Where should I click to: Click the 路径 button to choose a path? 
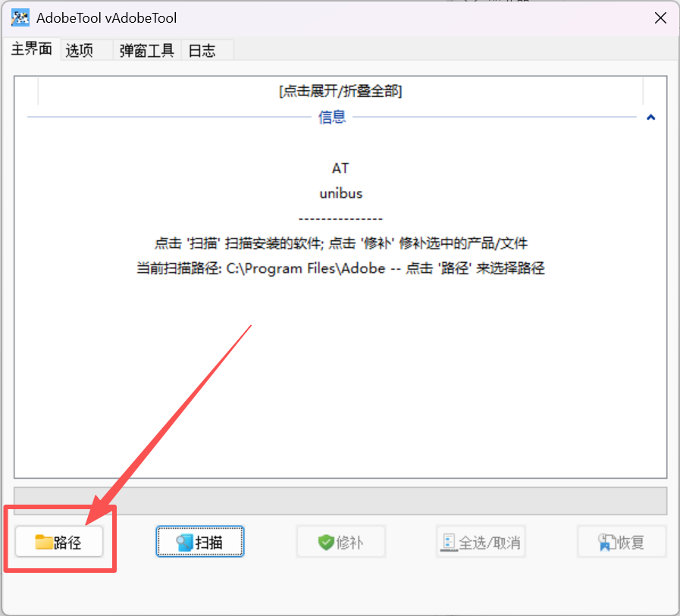pos(59,542)
